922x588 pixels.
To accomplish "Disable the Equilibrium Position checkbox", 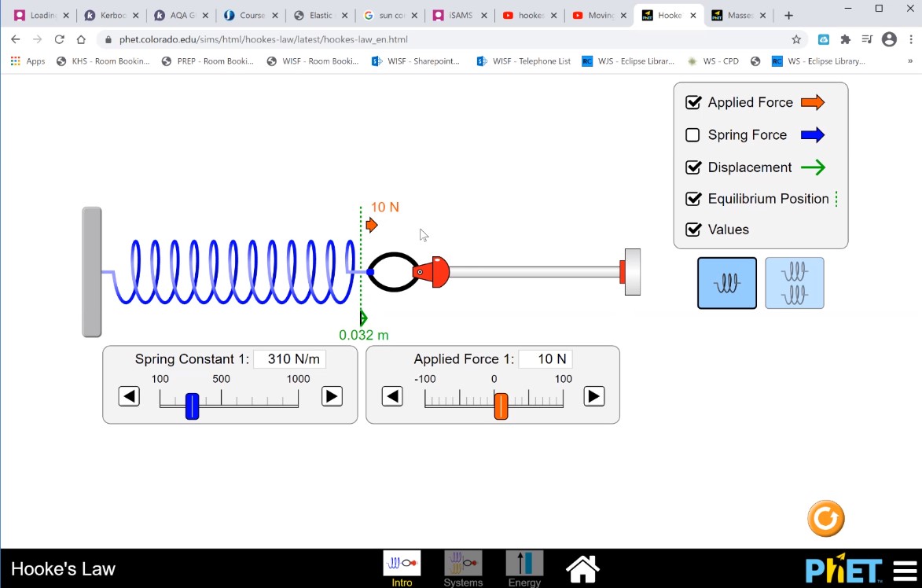I will 693,199.
